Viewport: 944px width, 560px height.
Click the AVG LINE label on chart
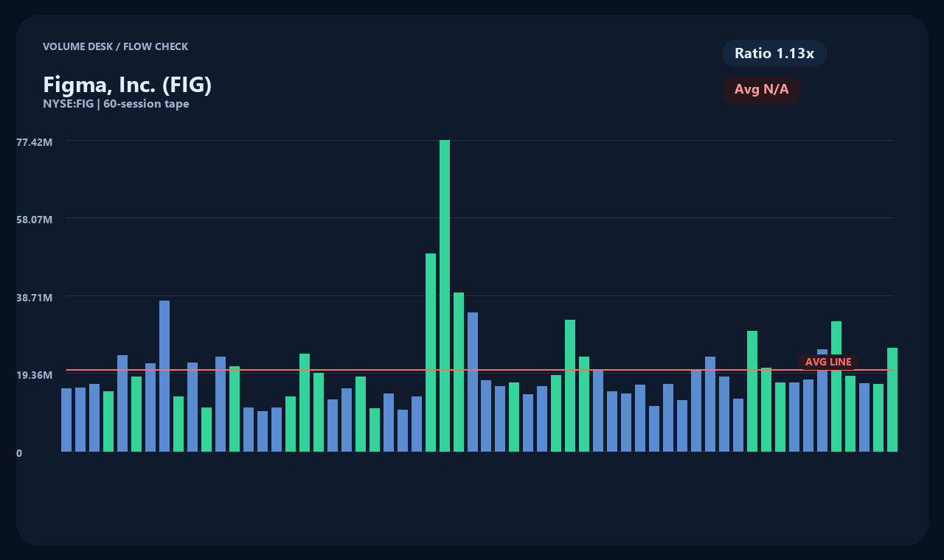[828, 362]
